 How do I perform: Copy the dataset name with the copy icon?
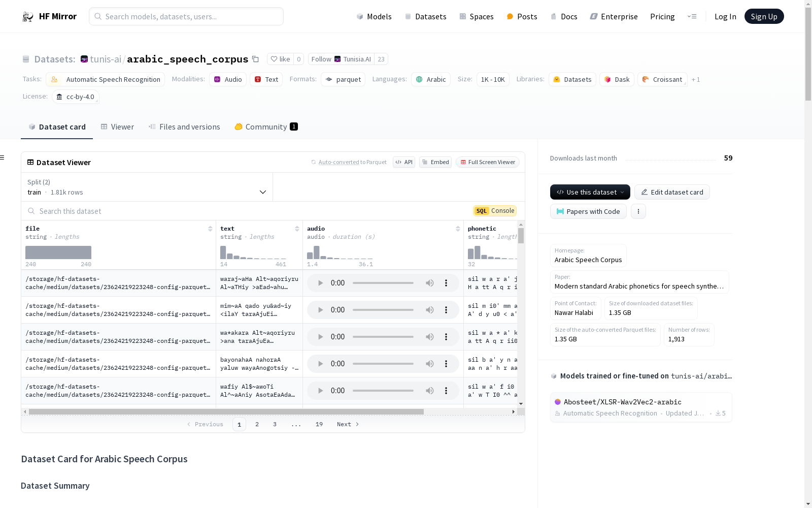(x=256, y=59)
